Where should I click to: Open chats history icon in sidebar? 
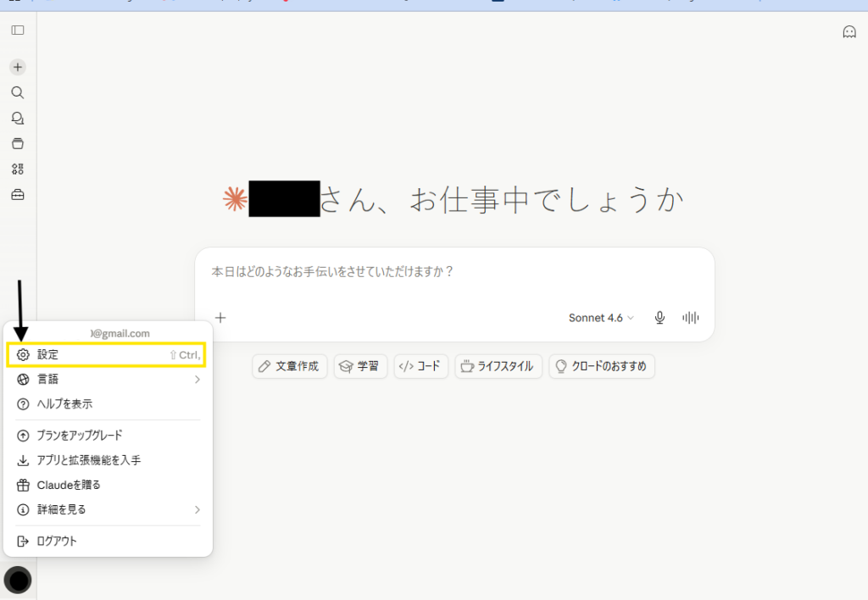18,118
